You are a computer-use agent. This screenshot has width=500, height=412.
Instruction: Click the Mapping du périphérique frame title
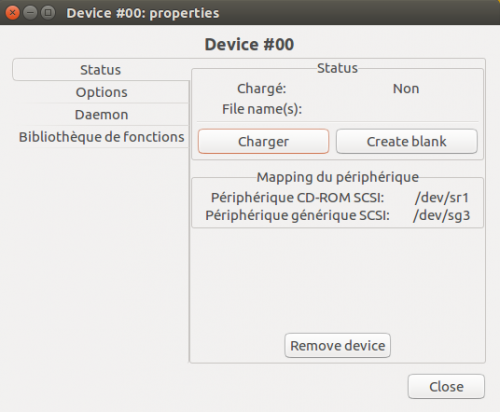[338, 177]
